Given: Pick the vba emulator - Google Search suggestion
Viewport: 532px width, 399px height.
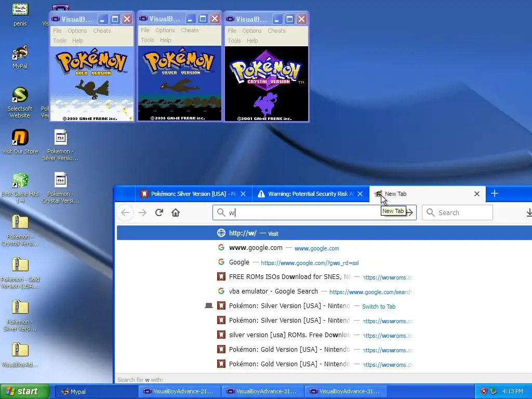Looking at the screenshot, I should click(324, 291).
